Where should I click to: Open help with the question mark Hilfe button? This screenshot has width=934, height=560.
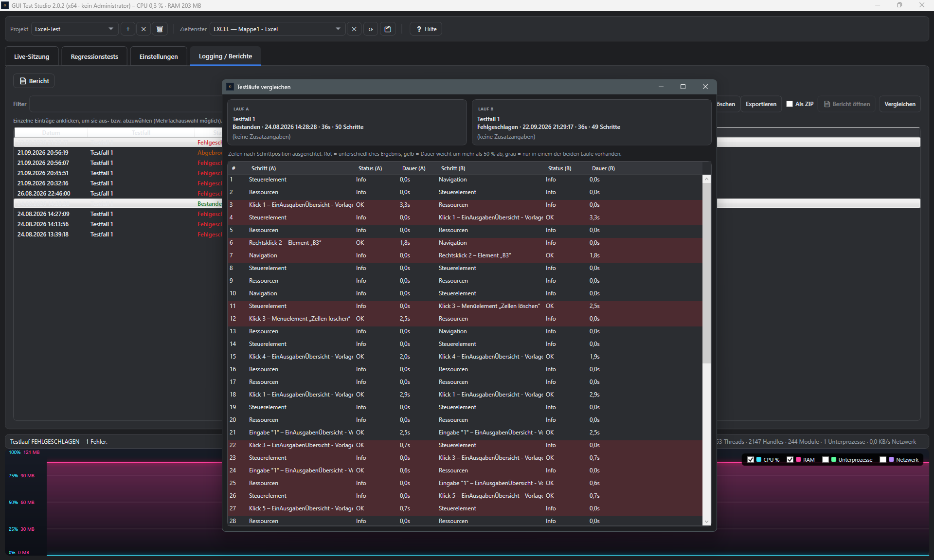pos(426,29)
